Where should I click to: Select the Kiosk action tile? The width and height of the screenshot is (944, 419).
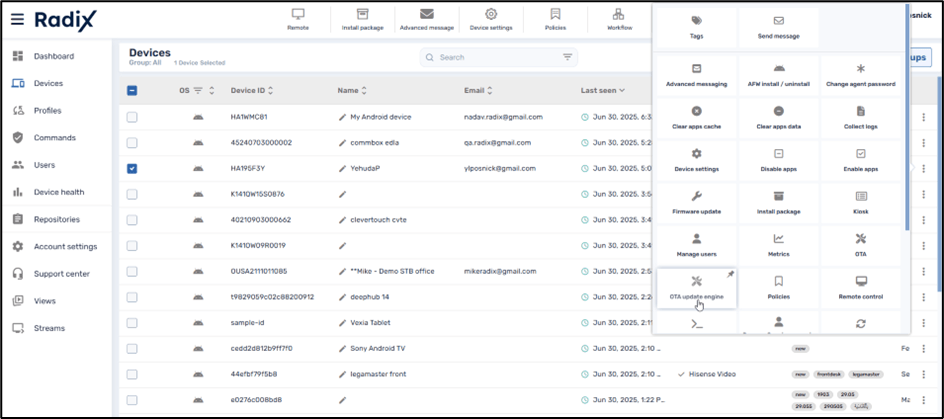point(861,202)
